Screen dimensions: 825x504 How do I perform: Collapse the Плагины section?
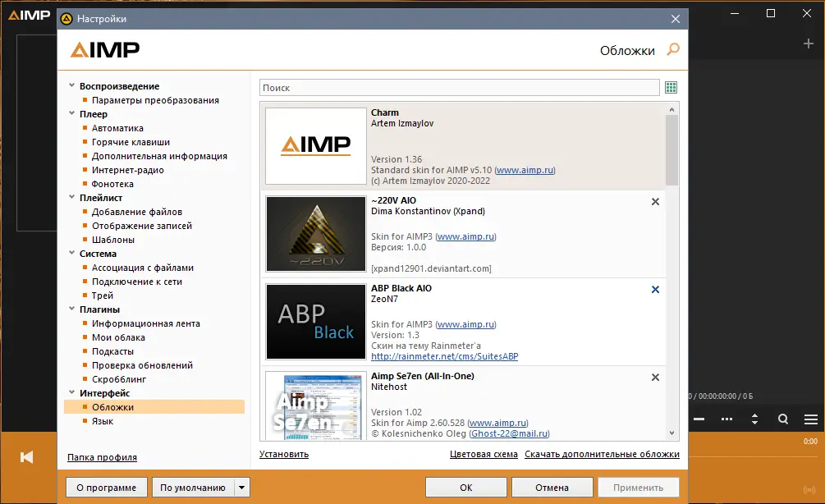pos(71,309)
